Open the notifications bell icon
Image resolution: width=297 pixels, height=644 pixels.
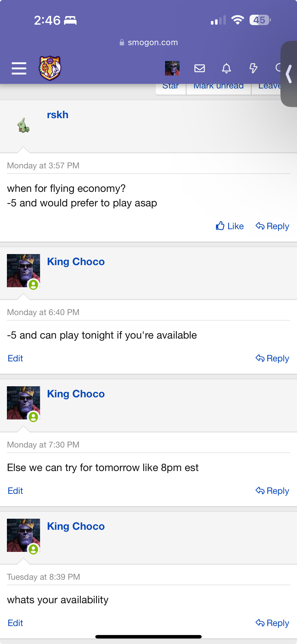[x=227, y=68]
